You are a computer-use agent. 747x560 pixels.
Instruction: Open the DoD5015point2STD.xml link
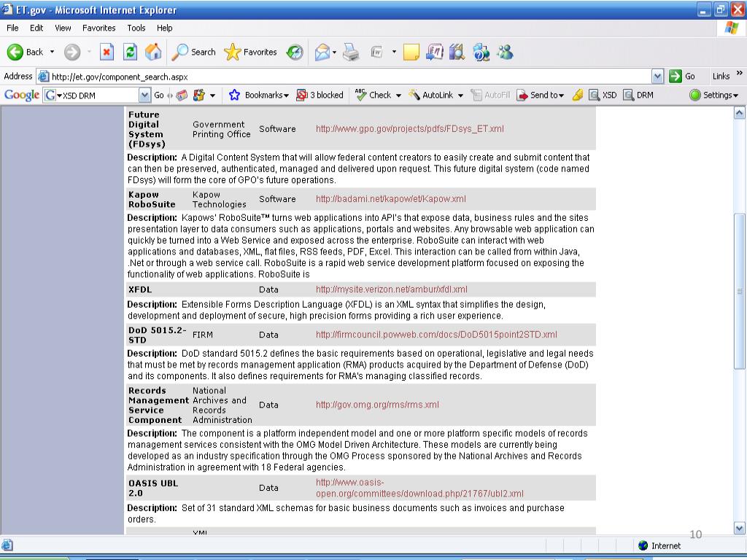(436, 335)
